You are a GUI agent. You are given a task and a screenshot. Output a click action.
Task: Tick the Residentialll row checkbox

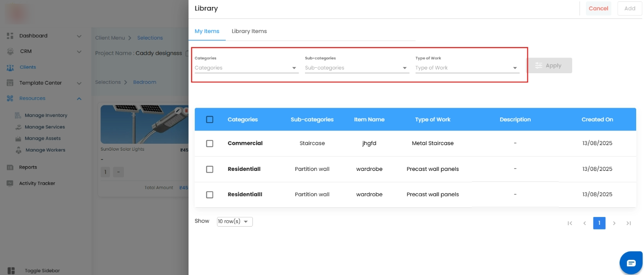(210, 194)
